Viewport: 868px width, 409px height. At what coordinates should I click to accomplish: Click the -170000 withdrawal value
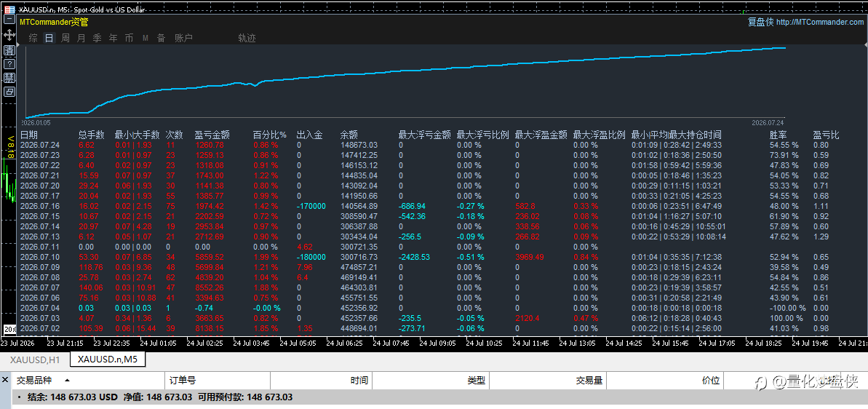point(311,205)
